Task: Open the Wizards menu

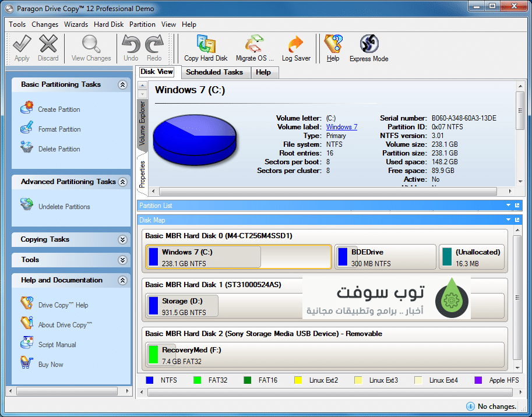Action: (x=76, y=24)
